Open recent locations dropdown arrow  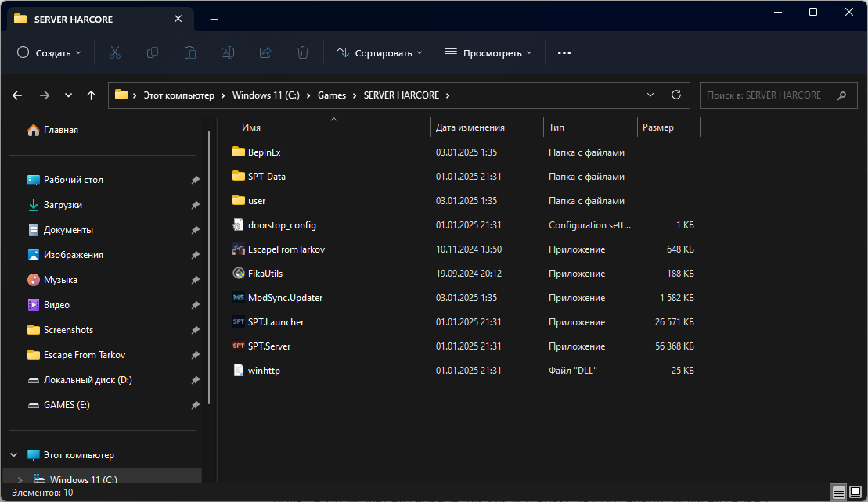tap(68, 95)
